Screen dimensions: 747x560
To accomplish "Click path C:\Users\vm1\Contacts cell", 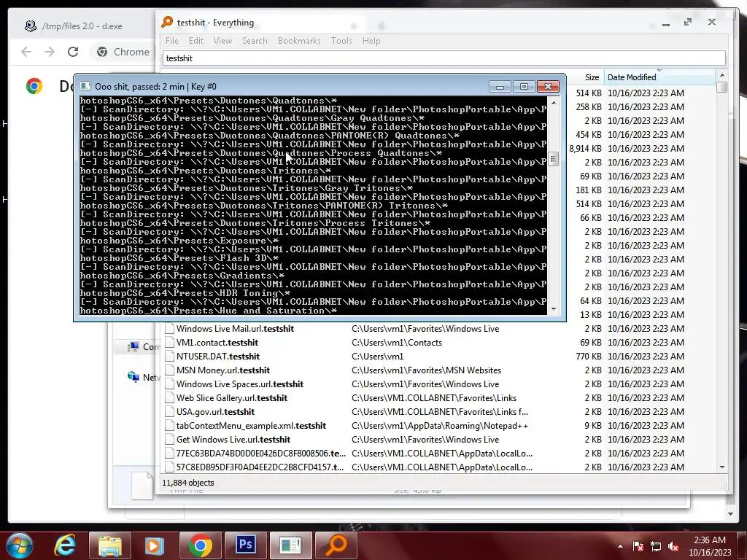I will tap(396, 343).
